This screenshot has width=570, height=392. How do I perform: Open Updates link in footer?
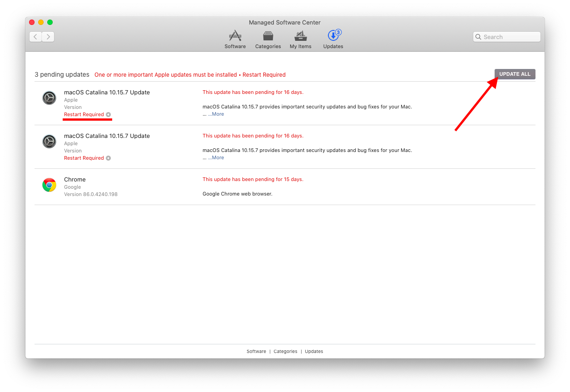(x=314, y=352)
